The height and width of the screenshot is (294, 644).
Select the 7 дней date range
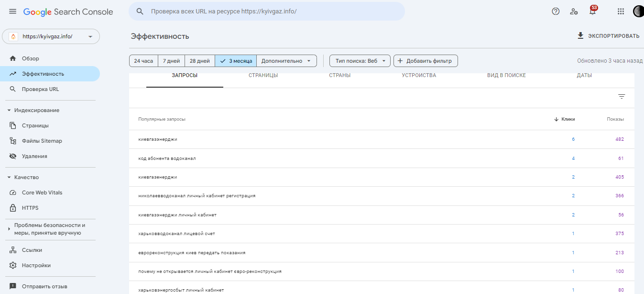tap(171, 61)
